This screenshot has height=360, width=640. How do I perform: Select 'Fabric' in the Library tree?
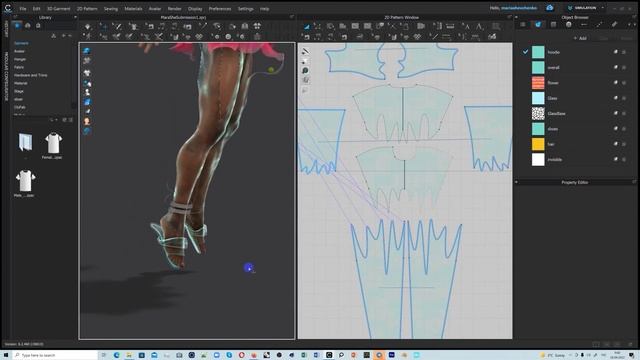coord(19,67)
